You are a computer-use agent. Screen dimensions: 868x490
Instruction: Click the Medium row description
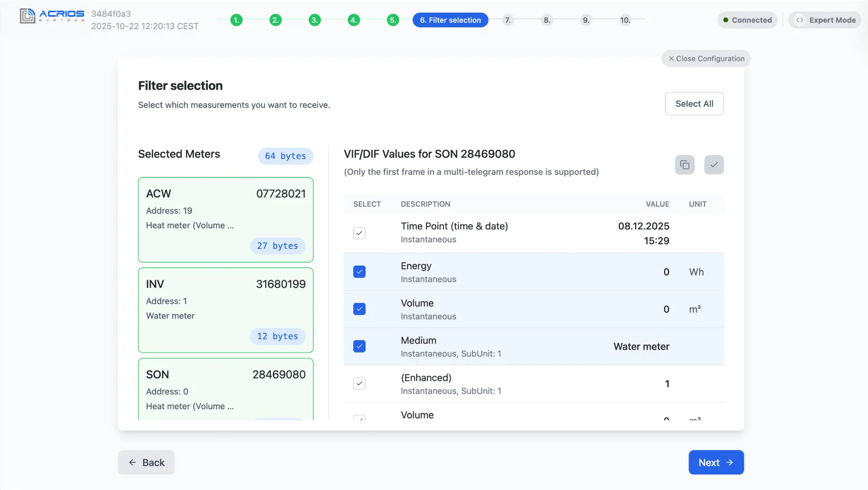coord(451,346)
